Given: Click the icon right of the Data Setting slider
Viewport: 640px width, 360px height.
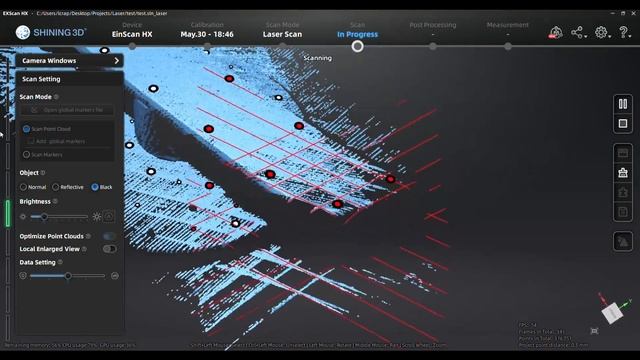Looking at the screenshot, I should tap(115, 276).
